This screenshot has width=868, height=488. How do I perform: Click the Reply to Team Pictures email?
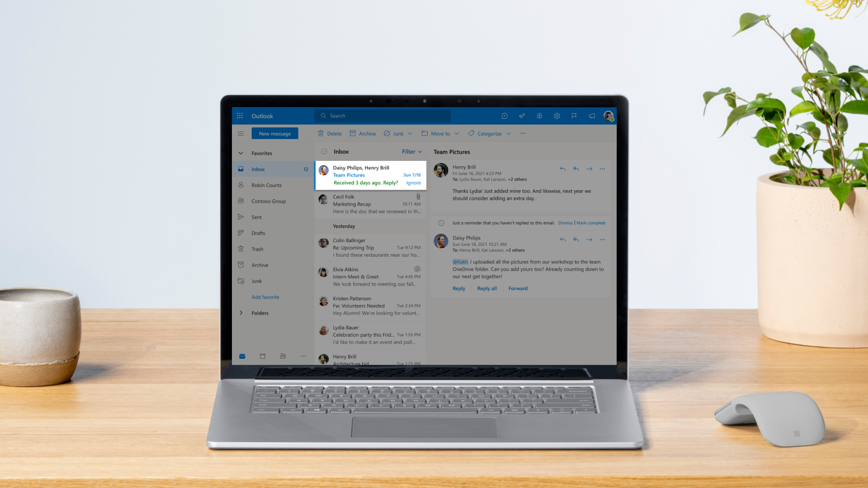point(459,288)
